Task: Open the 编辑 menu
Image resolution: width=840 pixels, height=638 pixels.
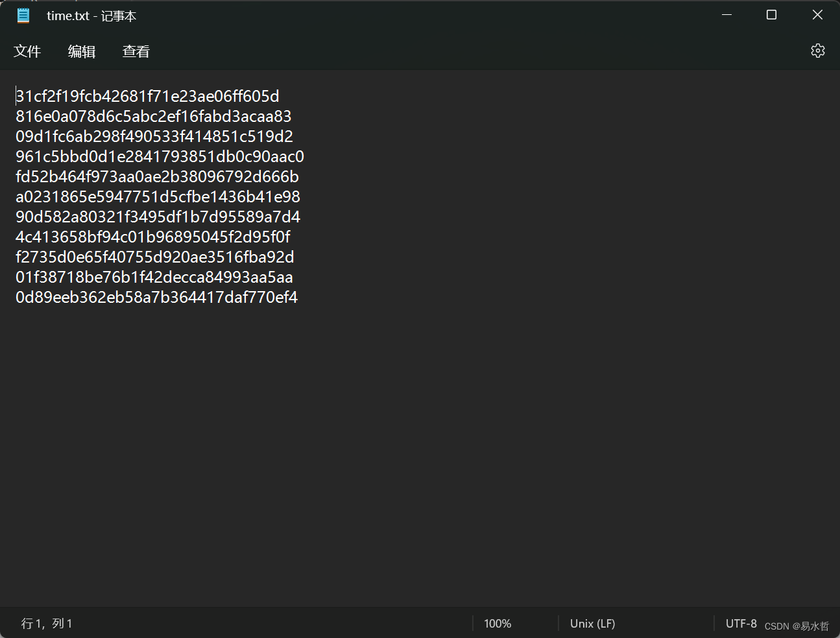Action: 82,51
